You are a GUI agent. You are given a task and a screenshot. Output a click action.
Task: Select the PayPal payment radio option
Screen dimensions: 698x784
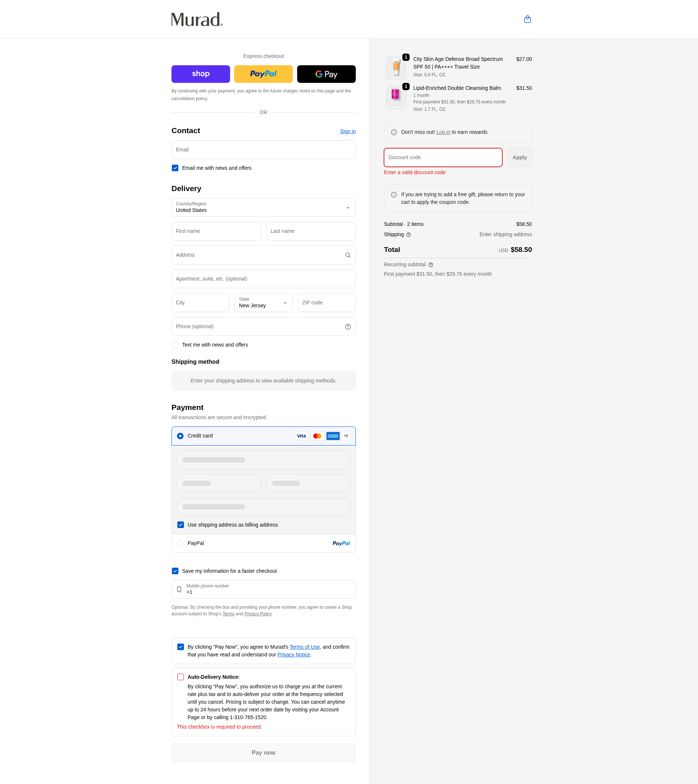[x=180, y=543]
